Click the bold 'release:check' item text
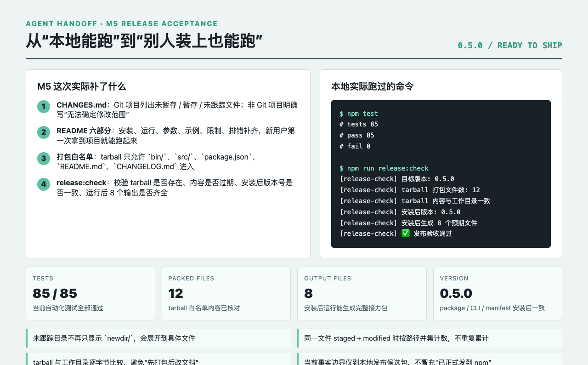588x365 pixels. 81,182
